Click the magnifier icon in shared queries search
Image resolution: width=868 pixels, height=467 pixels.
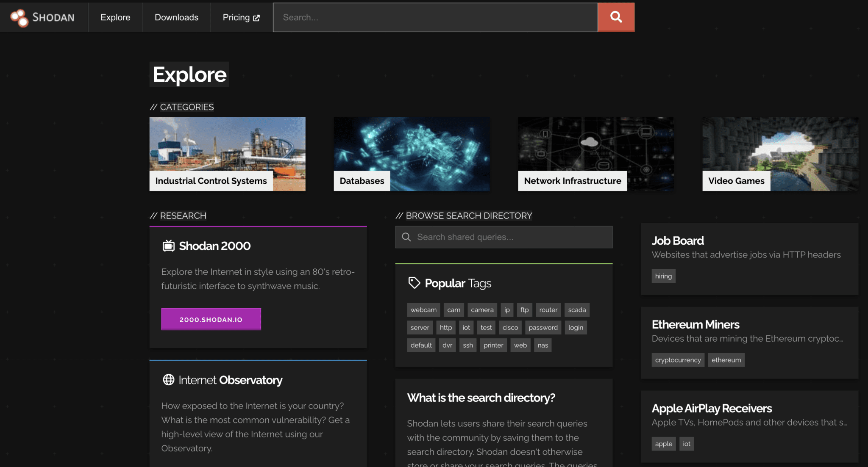406,237
